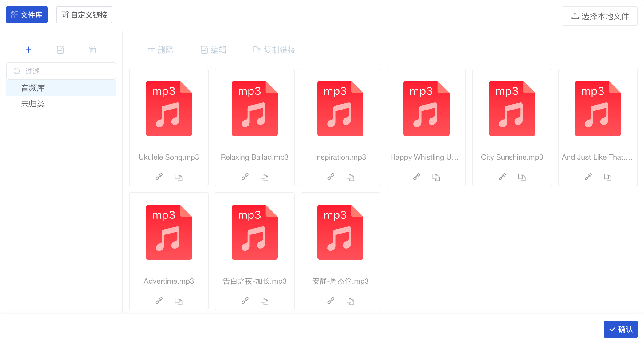Click copy icon under City Sunshine.mp3

522,177
